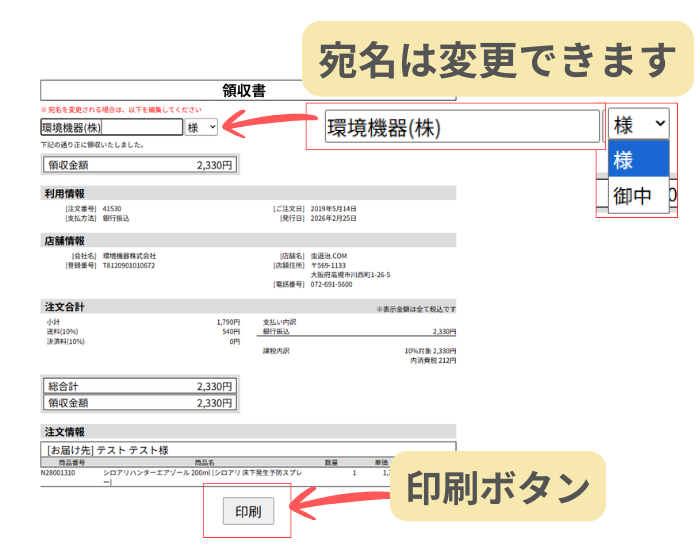
Task: Click the small addressee field containing 環境機器(株)
Action: click(x=112, y=127)
